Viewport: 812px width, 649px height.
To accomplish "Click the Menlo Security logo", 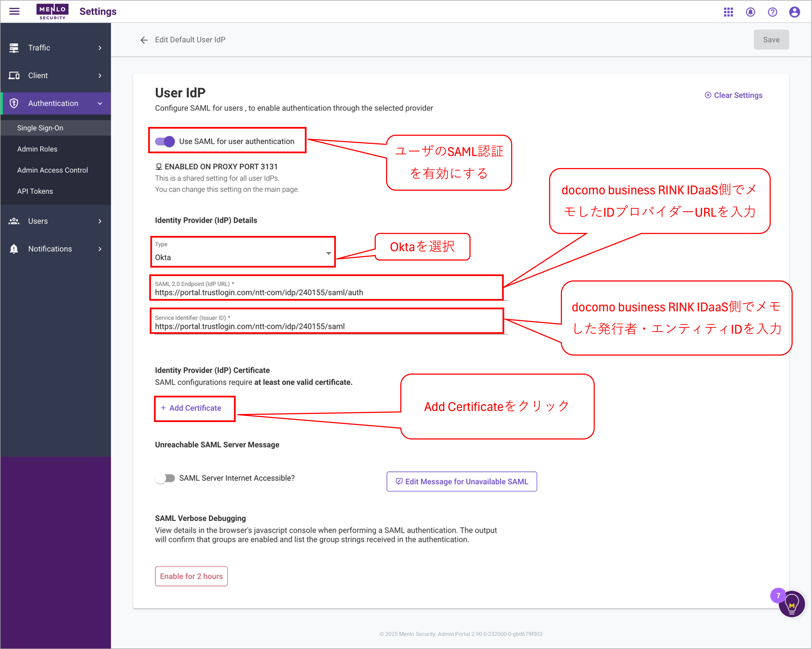I will point(52,12).
